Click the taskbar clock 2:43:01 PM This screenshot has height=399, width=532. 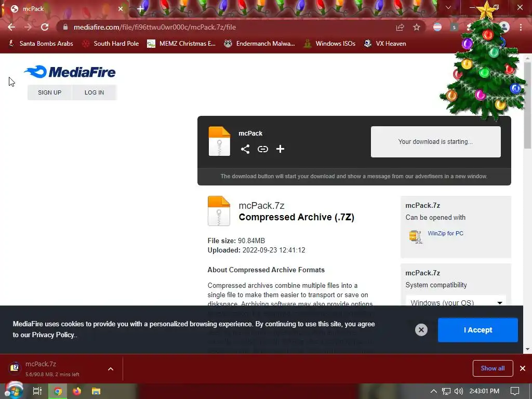coord(484,391)
